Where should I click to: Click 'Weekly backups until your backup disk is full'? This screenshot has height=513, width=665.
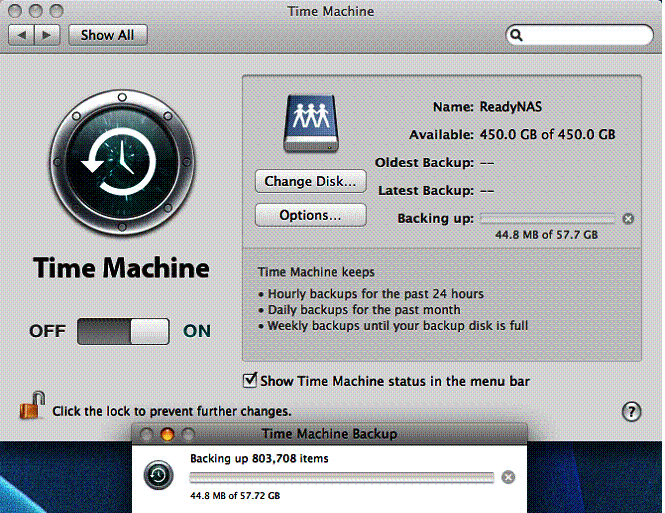(398, 326)
